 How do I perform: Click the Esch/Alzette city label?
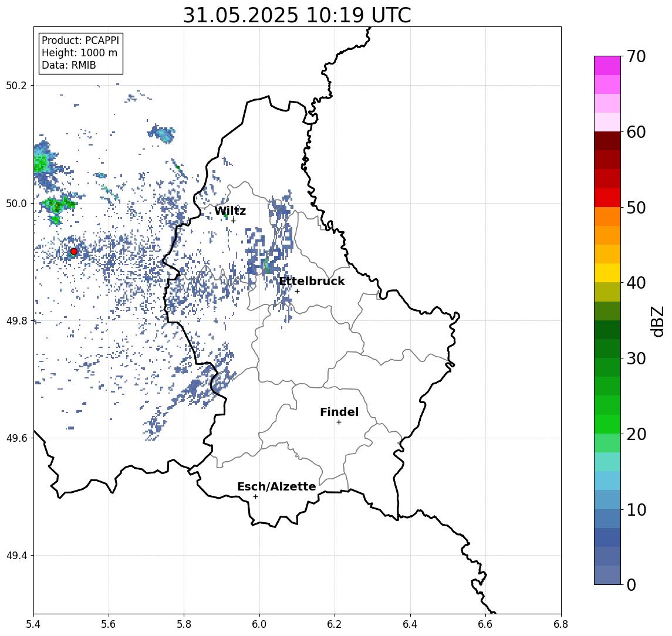click(x=276, y=487)
